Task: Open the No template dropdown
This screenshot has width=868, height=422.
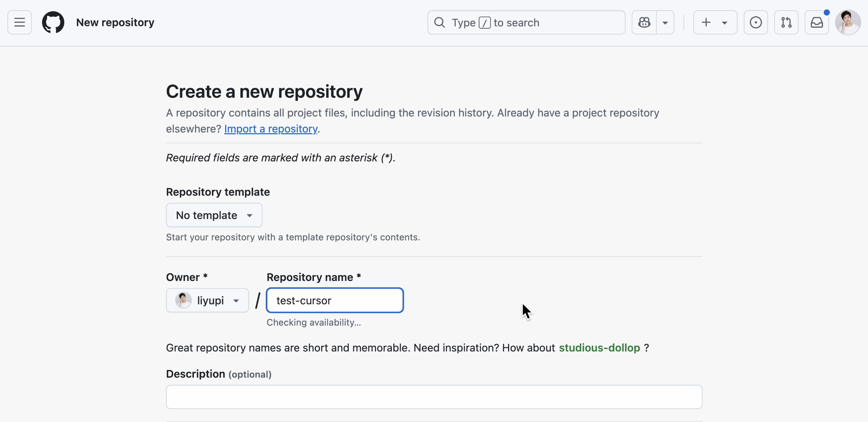Action: [214, 215]
